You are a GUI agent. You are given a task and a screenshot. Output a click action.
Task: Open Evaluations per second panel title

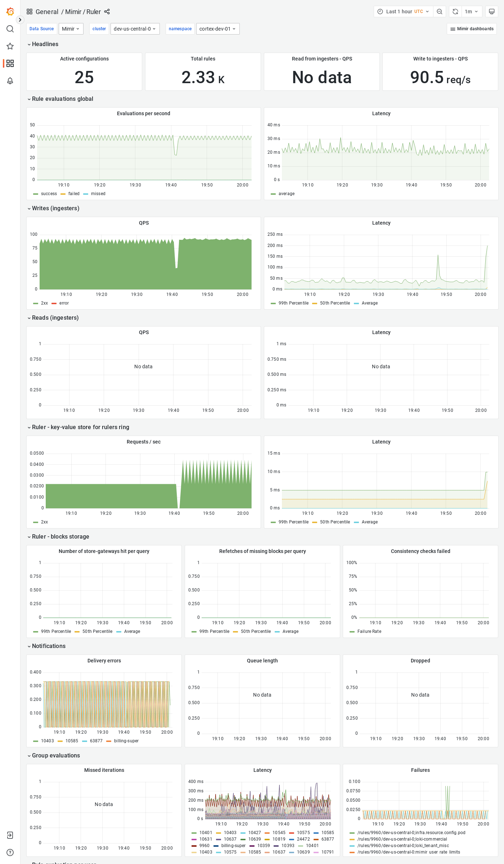pos(143,113)
